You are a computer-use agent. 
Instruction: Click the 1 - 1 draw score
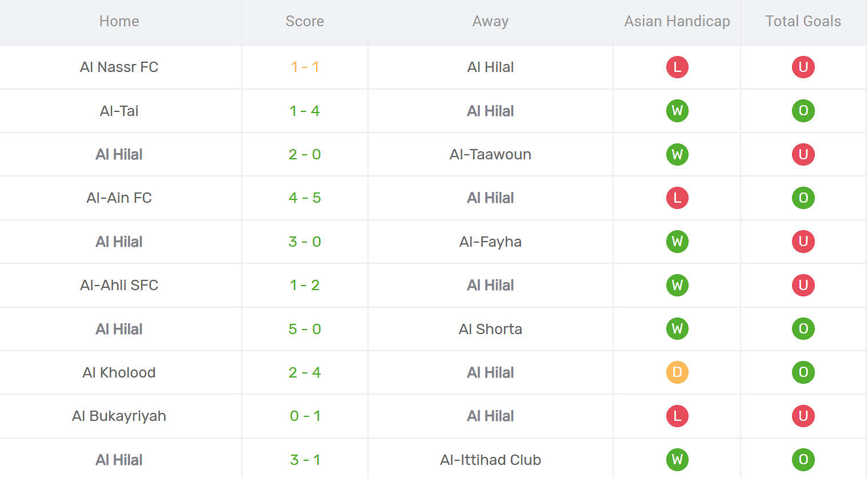coord(305,67)
